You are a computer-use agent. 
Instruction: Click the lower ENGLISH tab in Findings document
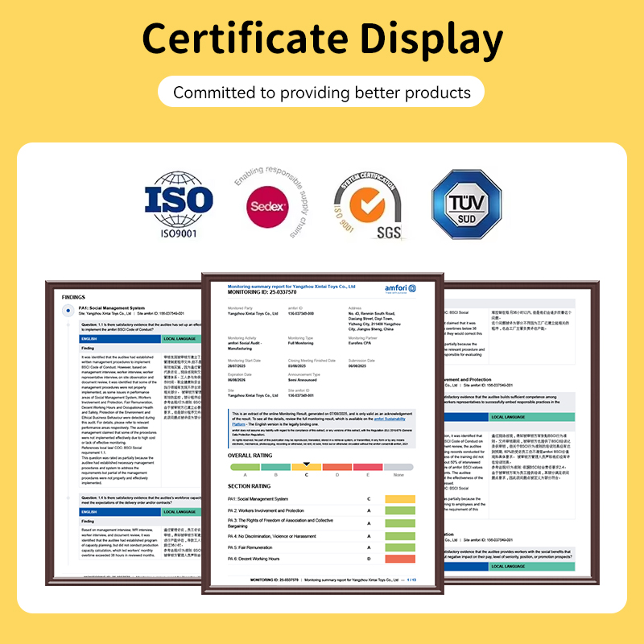[x=120, y=512]
